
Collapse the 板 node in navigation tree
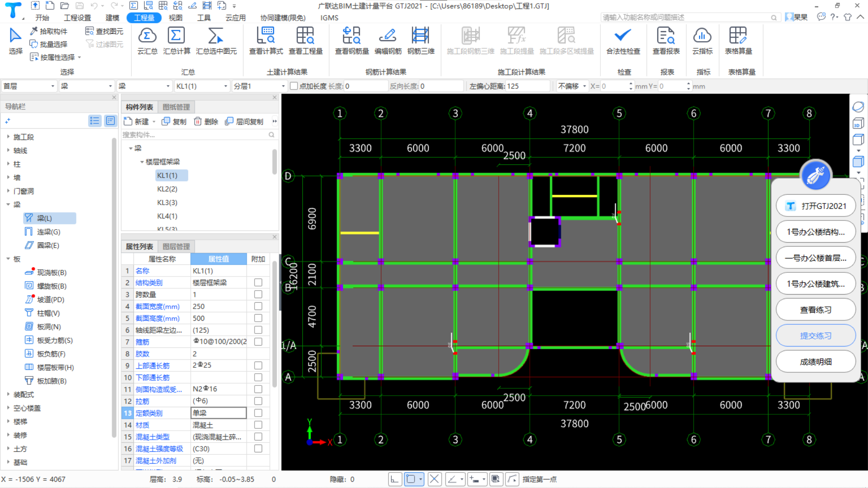tap(8, 259)
